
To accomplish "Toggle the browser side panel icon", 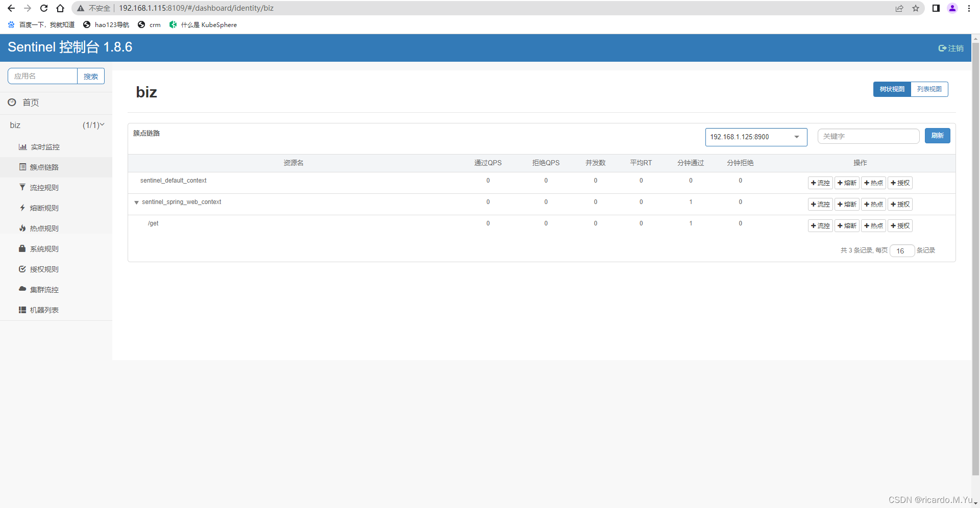I will [x=936, y=8].
